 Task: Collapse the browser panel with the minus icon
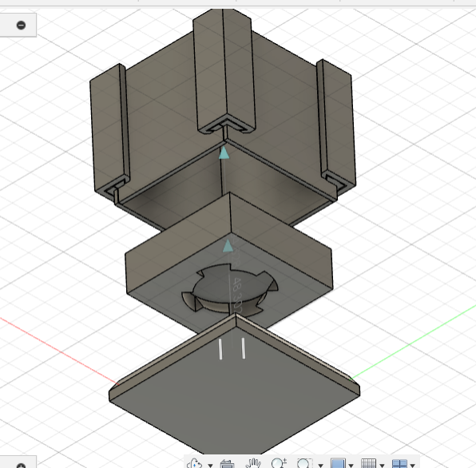click(x=21, y=25)
